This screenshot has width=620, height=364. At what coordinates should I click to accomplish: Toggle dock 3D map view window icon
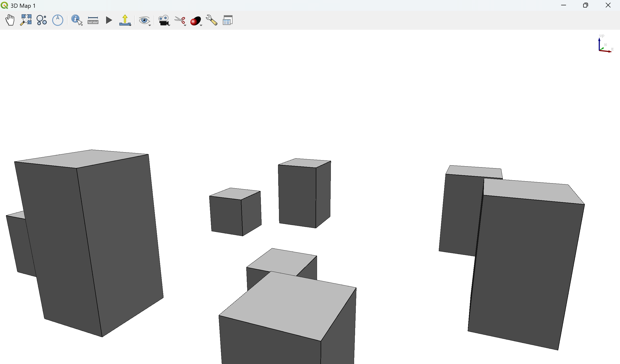tap(228, 20)
